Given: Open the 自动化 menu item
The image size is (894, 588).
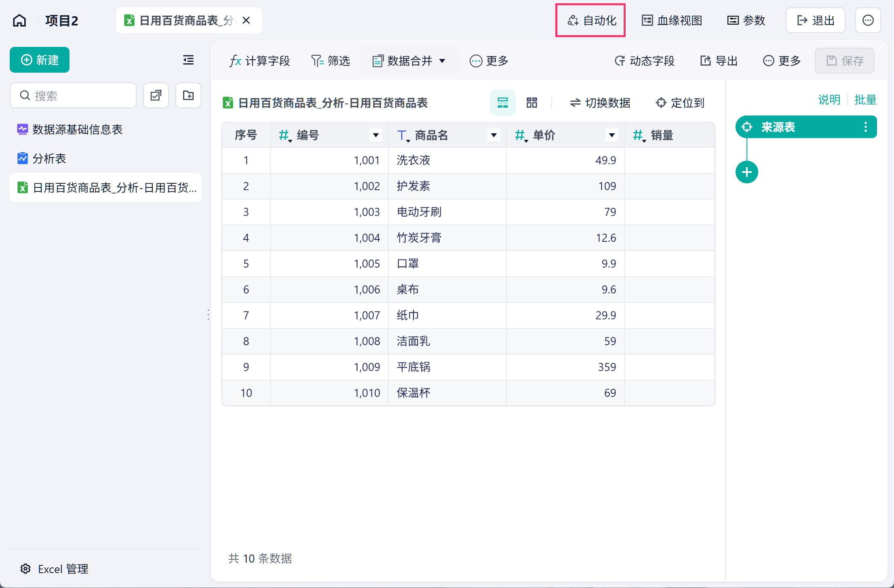Looking at the screenshot, I should [x=592, y=21].
